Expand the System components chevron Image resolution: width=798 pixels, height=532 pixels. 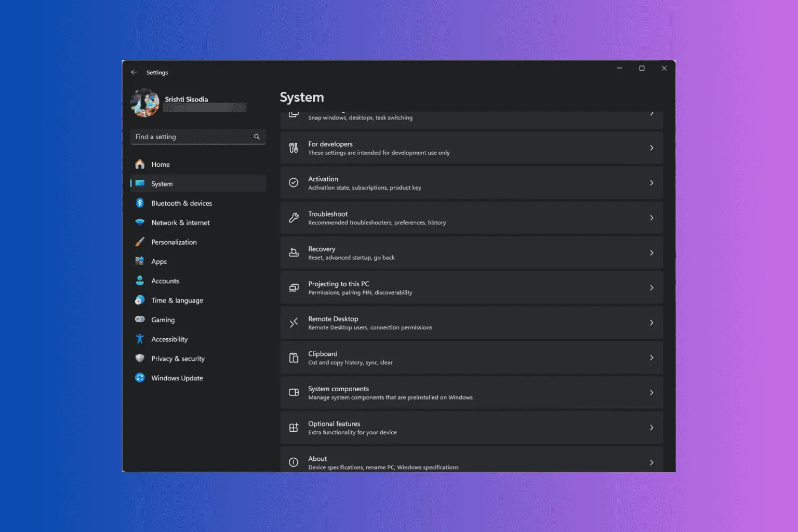(651, 393)
